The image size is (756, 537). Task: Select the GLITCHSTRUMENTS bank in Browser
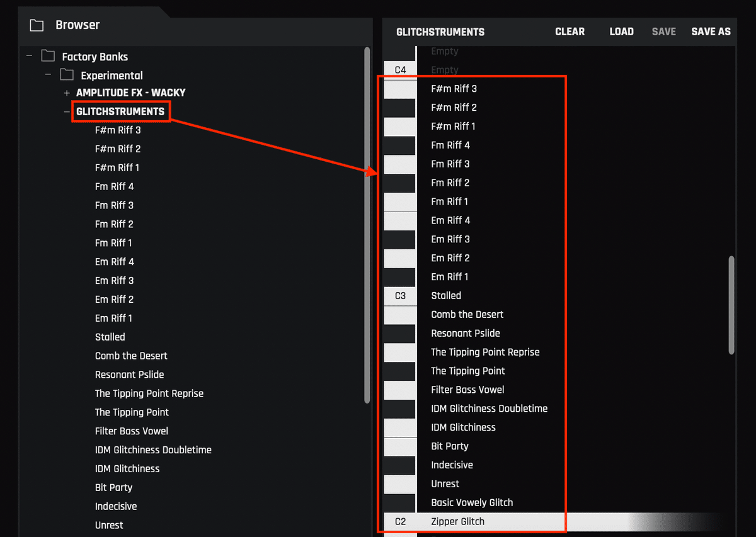click(120, 111)
